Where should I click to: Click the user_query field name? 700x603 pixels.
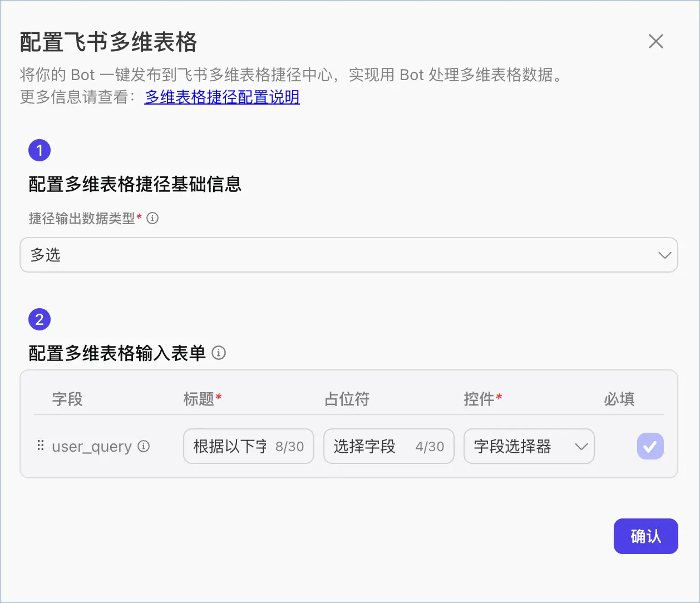coord(92,447)
